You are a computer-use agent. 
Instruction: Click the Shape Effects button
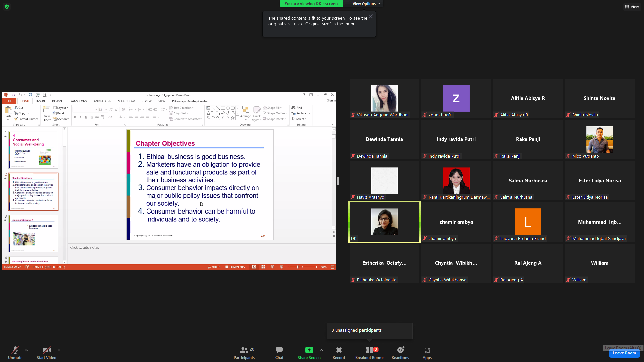275,119
